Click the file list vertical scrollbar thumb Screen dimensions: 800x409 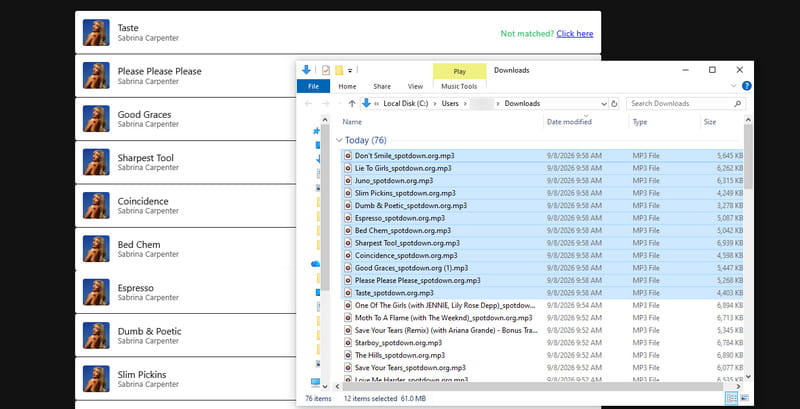[748, 157]
